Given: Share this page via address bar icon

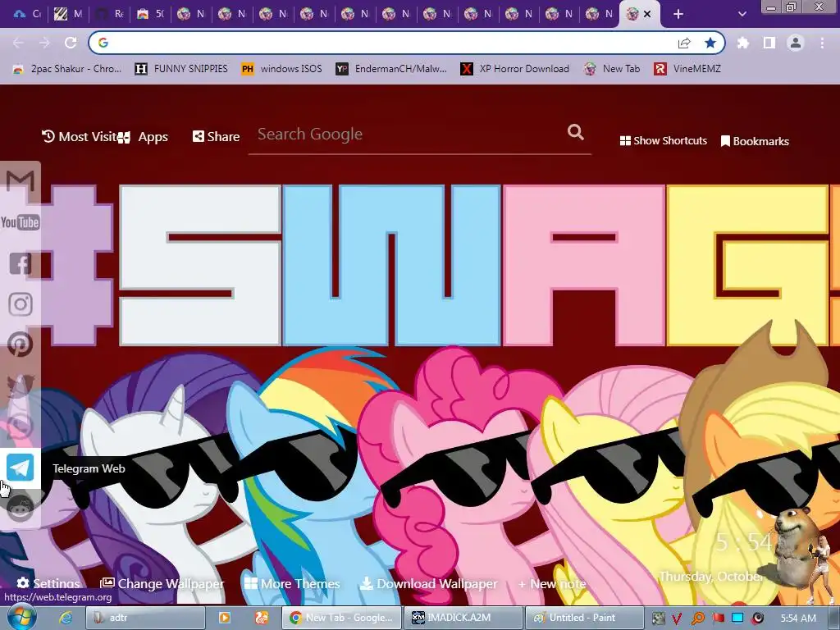Looking at the screenshot, I should [684, 43].
